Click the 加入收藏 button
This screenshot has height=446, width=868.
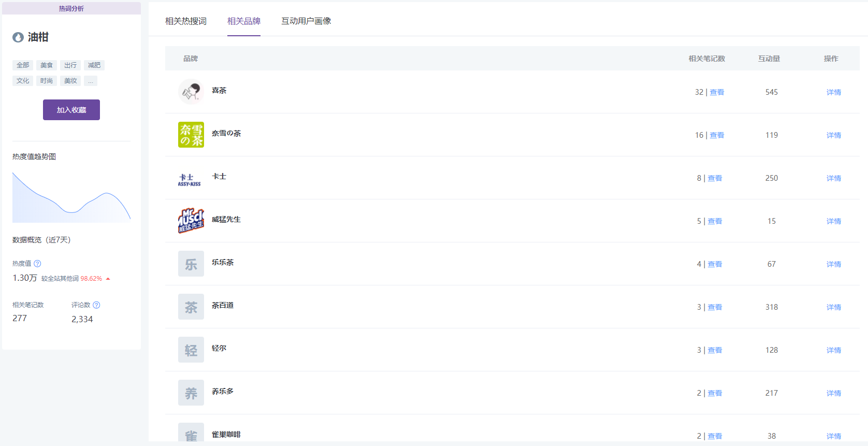coord(71,110)
